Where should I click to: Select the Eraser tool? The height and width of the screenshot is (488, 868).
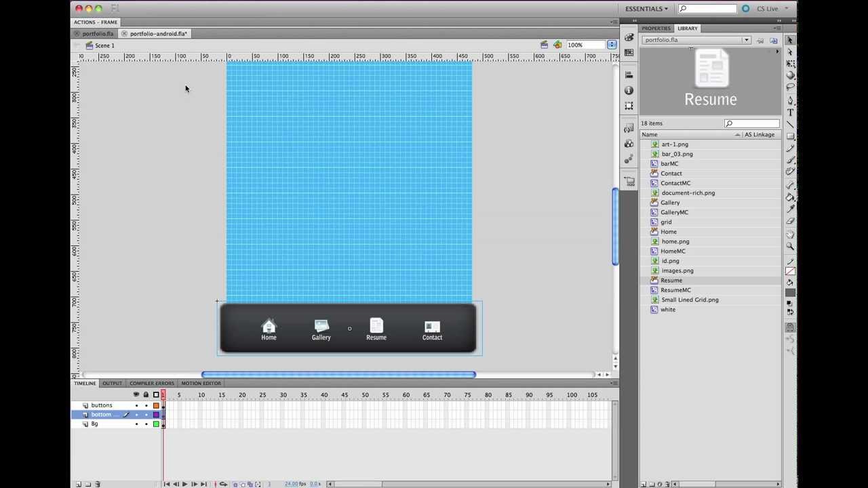[790, 221]
